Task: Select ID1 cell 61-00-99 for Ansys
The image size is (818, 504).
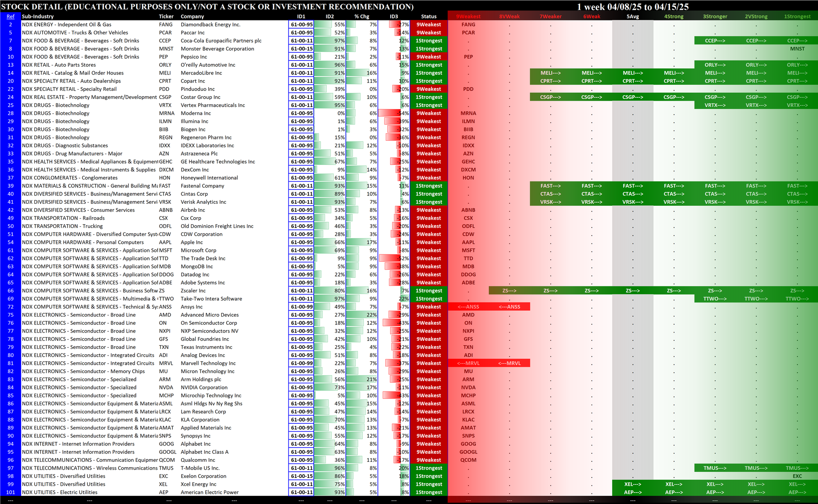Action: coord(301,307)
